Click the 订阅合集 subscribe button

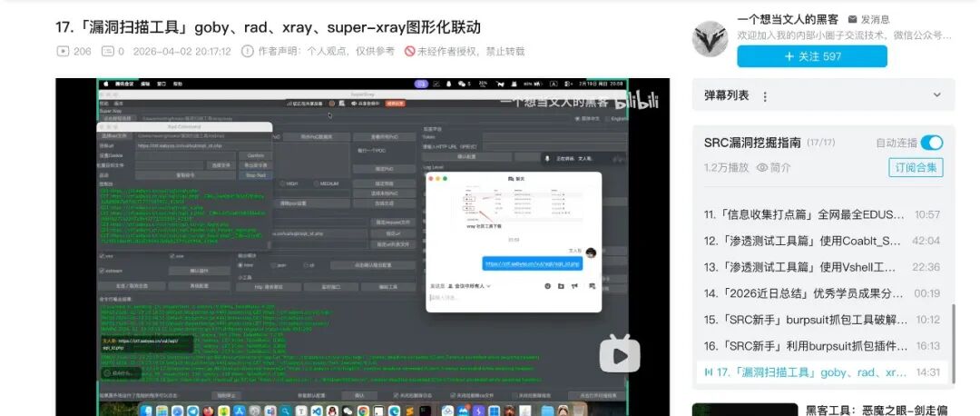916,168
